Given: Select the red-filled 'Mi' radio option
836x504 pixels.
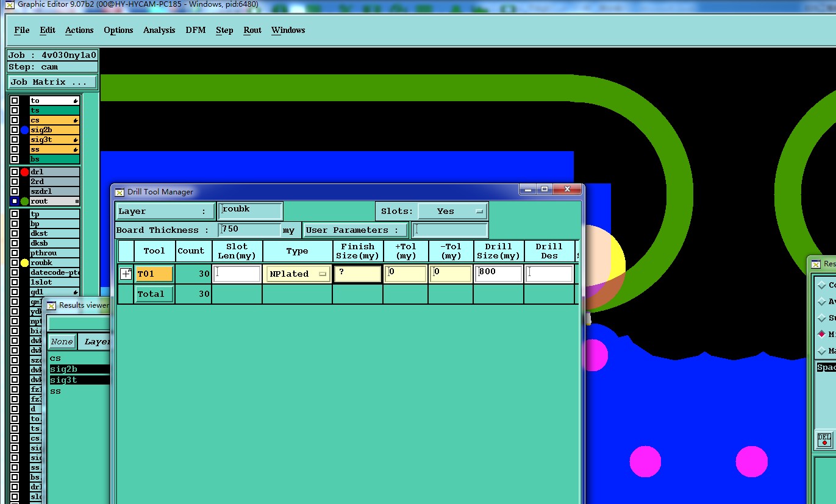Looking at the screenshot, I should pyautogui.click(x=823, y=334).
